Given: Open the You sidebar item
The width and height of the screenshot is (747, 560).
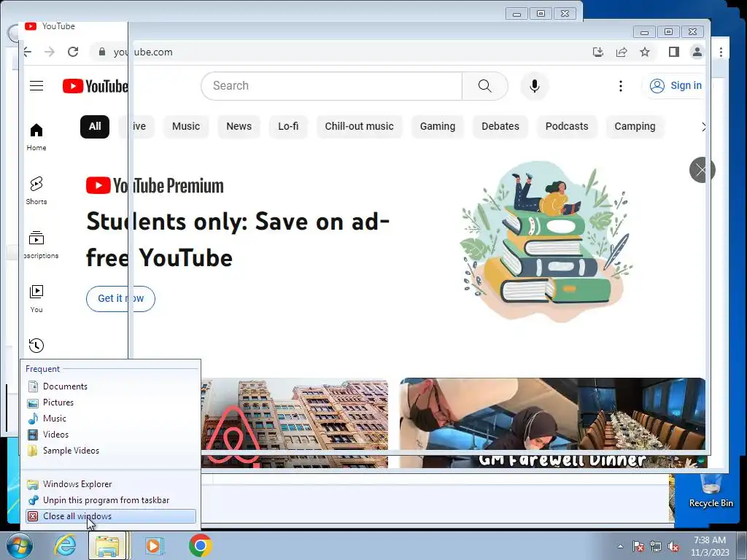Looking at the screenshot, I should 36,298.
